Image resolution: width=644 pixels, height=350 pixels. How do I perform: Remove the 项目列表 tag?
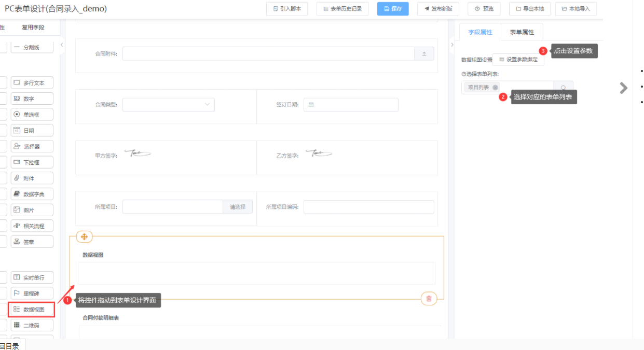(495, 88)
